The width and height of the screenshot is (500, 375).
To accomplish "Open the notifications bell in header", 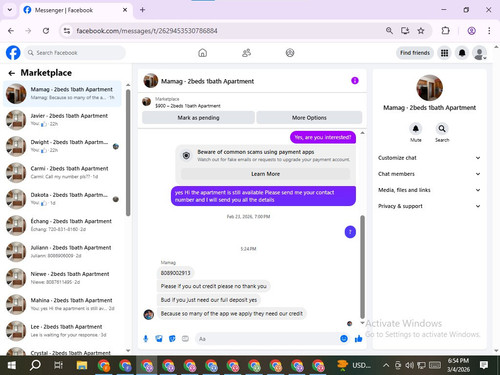I will [462, 53].
